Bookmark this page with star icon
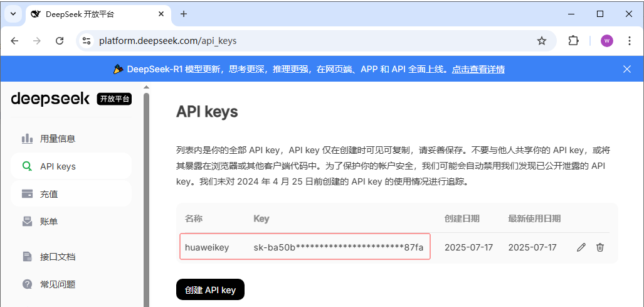Viewport: 644px width, 307px height. (542, 41)
